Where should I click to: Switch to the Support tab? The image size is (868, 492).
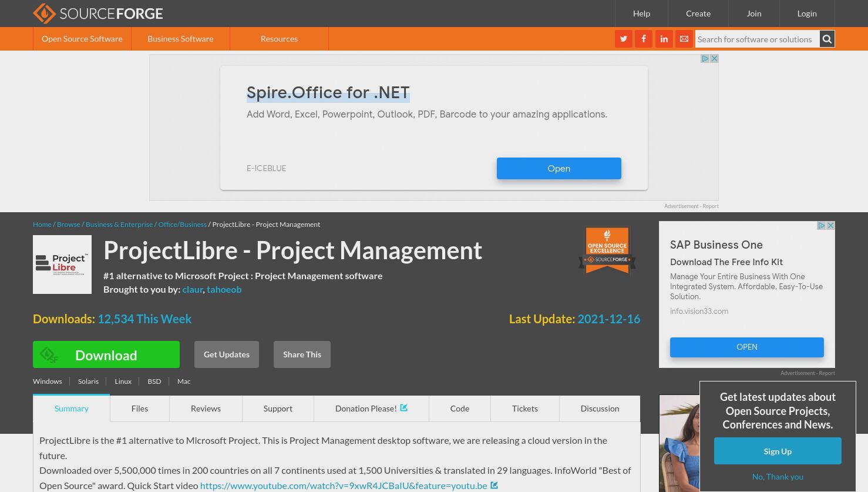click(x=278, y=409)
